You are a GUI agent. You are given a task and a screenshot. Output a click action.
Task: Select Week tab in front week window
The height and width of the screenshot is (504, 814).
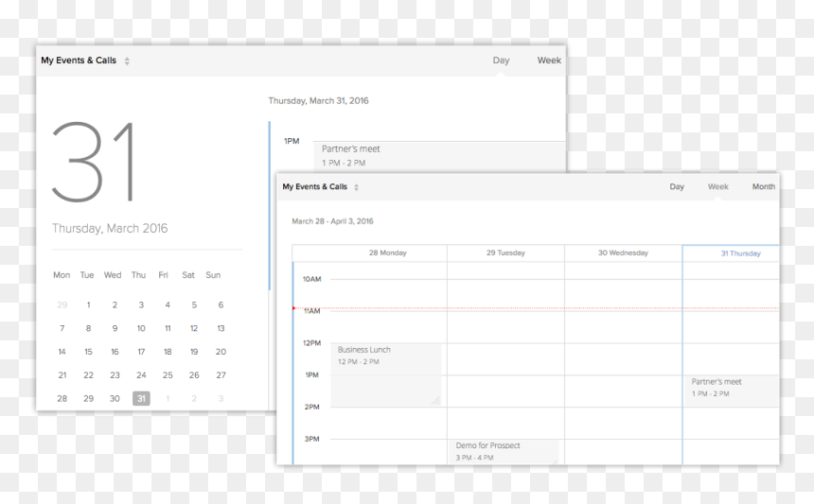tap(718, 186)
